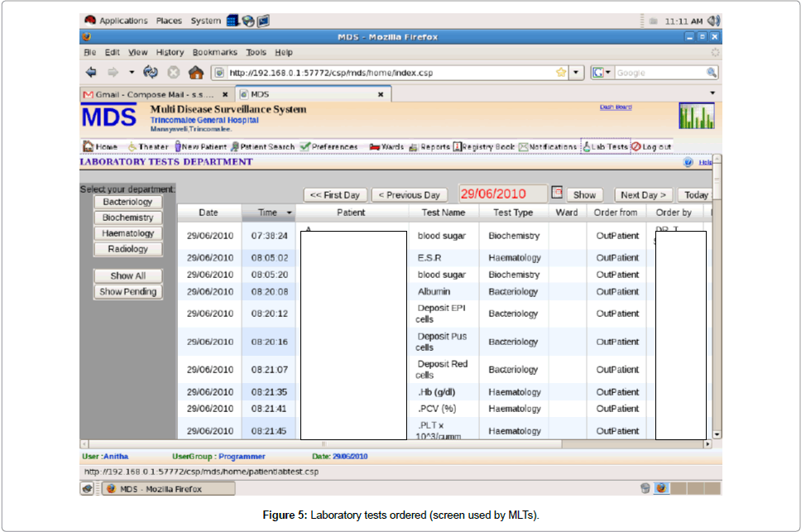This screenshot has width=801, height=532.
Task: Select the Biochemistry department
Action: click(x=127, y=218)
